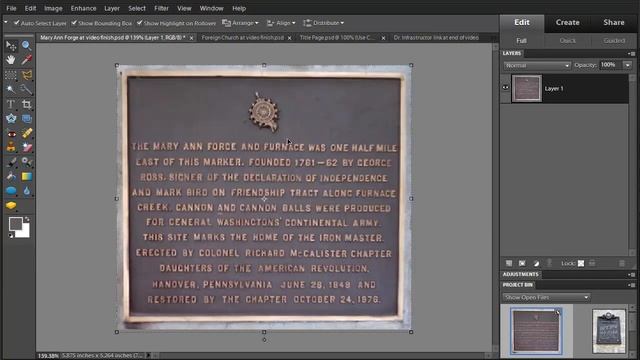The height and width of the screenshot is (360, 640).
Task: Select the Move tool
Action: click(11, 46)
